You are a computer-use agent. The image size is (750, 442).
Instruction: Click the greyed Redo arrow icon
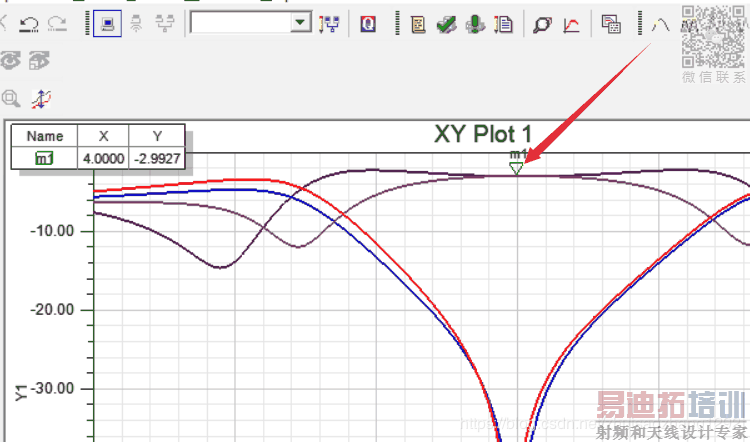[57, 23]
